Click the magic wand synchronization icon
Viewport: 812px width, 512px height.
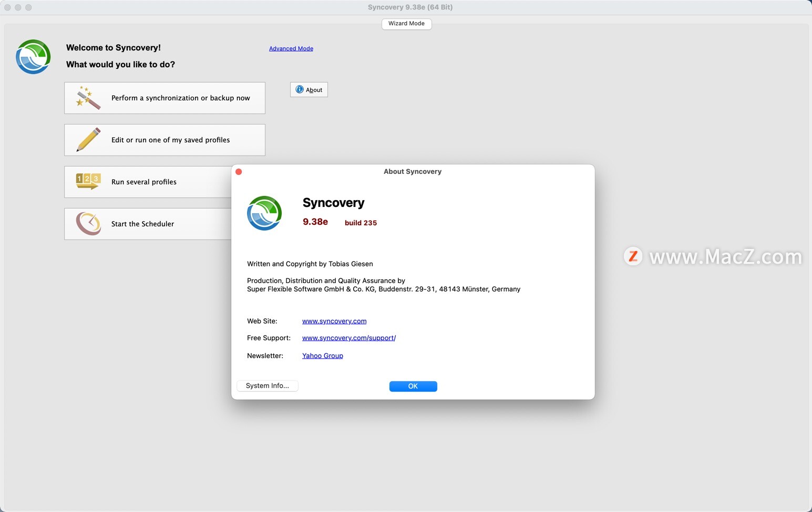tap(88, 98)
